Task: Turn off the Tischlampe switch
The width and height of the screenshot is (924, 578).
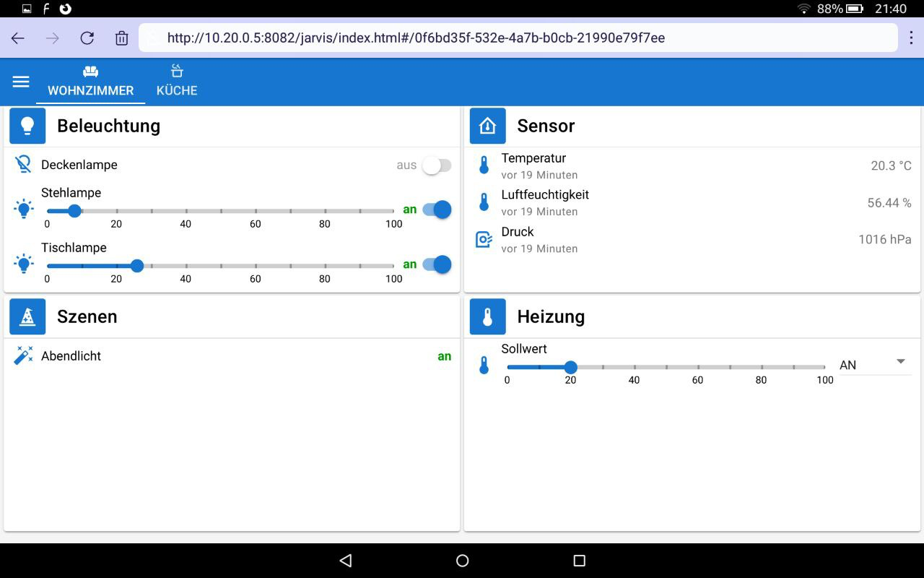Action: [437, 264]
